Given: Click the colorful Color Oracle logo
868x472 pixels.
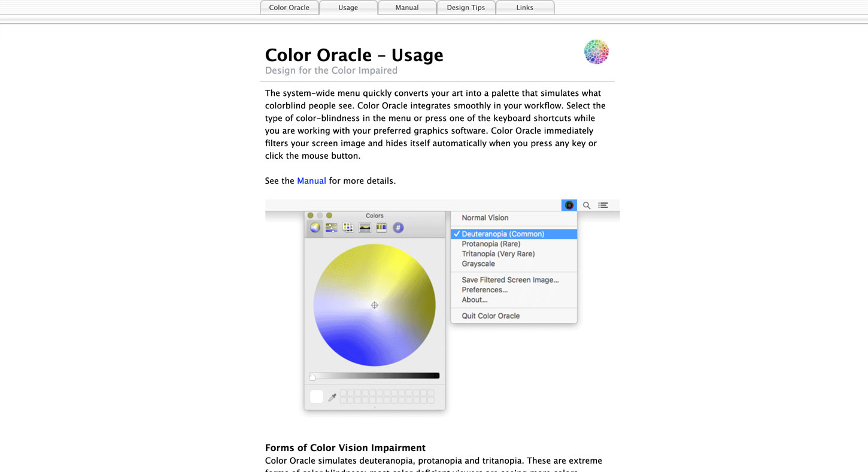Looking at the screenshot, I should (x=596, y=52).
